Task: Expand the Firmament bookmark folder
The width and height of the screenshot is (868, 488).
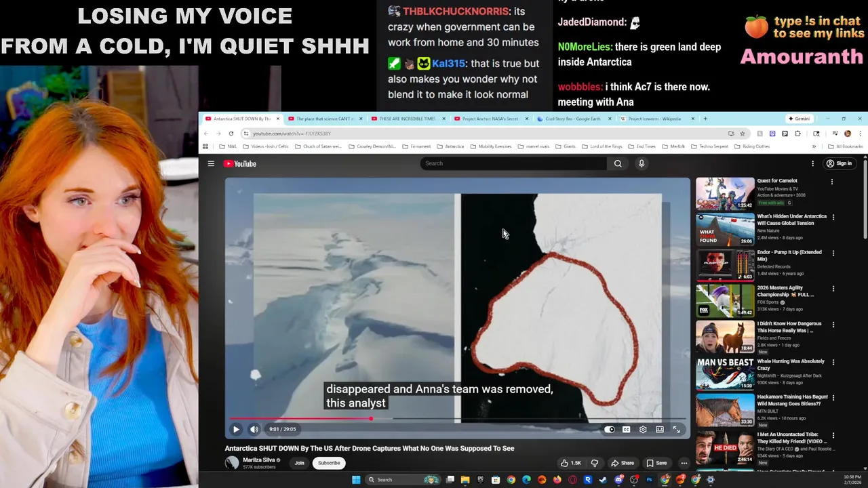Action: tap(416, 146)
